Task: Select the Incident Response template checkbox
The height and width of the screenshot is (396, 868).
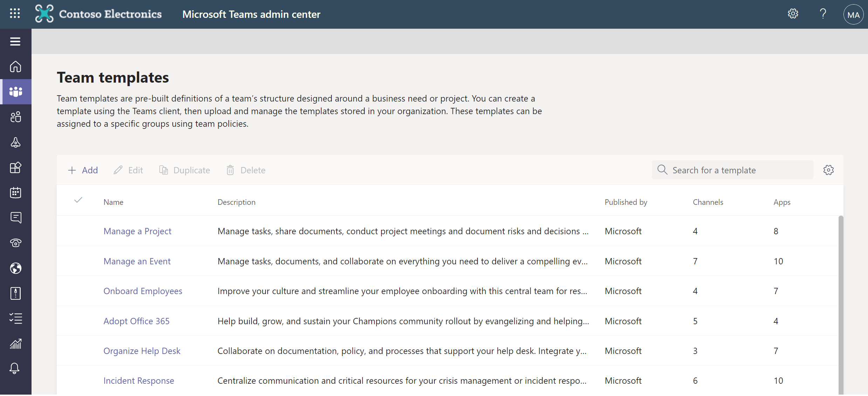Action: pos(77,380)
